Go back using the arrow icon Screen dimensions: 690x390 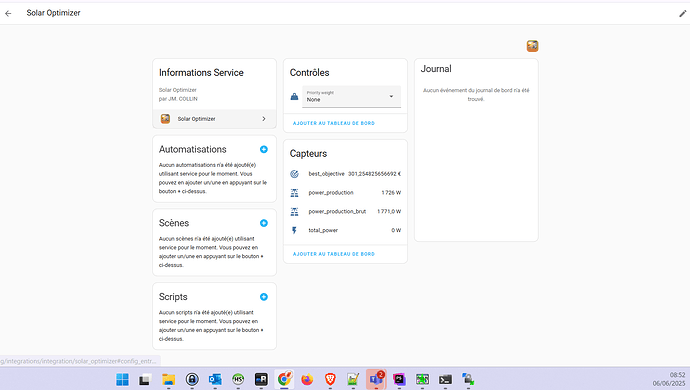point(8,13)
